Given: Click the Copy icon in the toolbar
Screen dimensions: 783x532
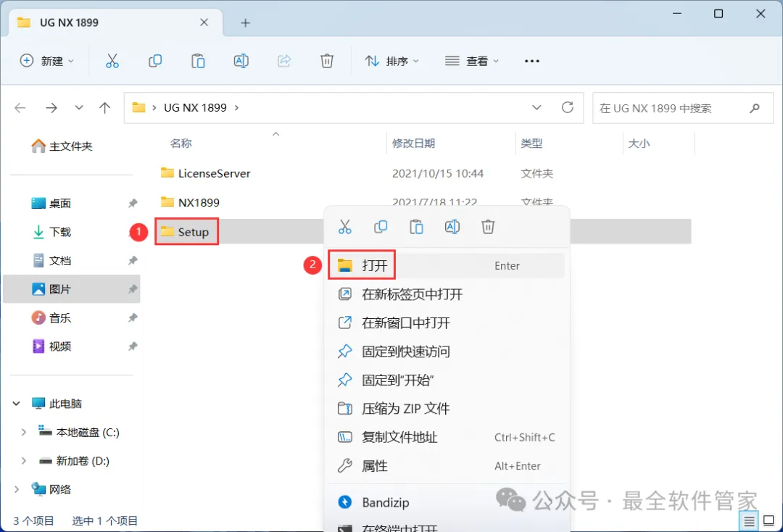Looking at the screenshot, I should 155,61.
